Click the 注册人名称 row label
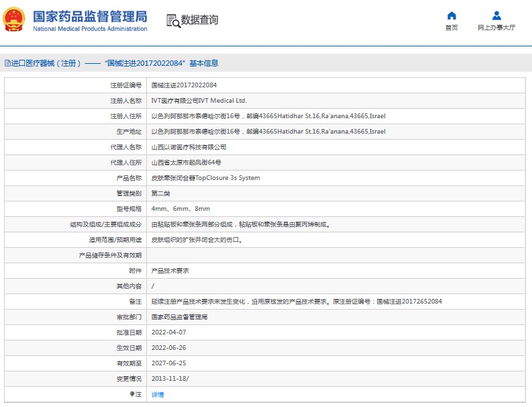 126,101
